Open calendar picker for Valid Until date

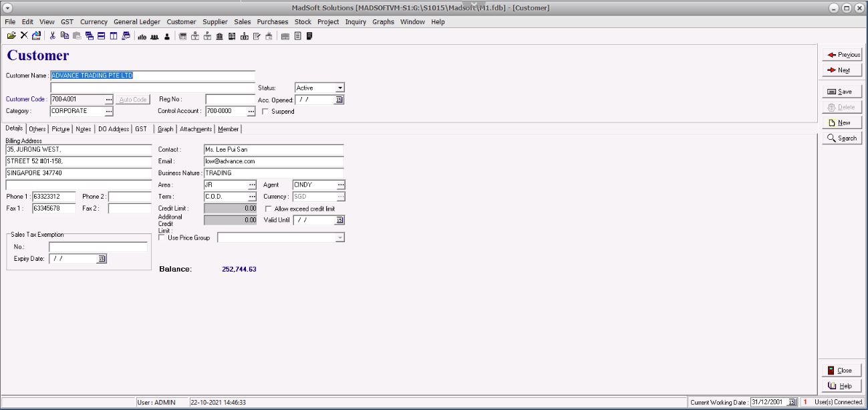pos(339,220)
